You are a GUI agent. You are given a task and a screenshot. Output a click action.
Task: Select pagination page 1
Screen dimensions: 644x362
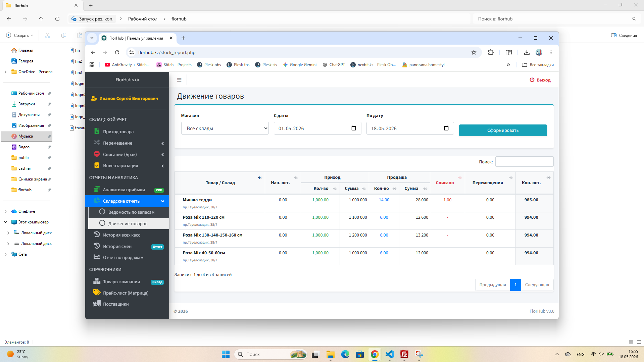[515, 285]
